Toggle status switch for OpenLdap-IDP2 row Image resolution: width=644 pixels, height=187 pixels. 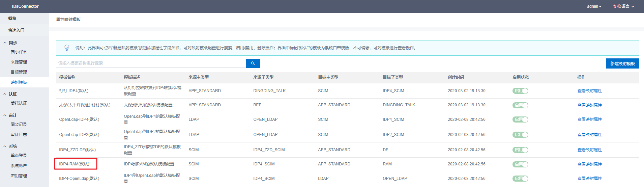[x=520, y=135]
